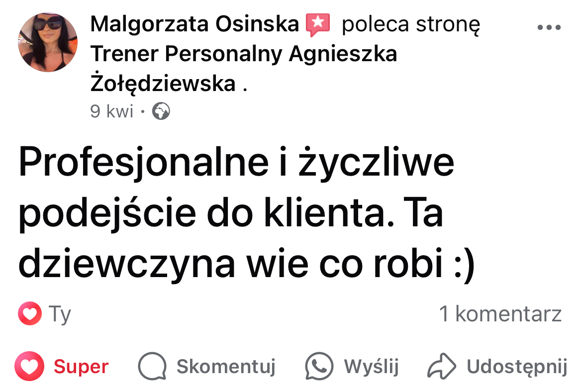The image size is (582, 392).
Task: Click the share arrow icon
Action: pos(441,367)
